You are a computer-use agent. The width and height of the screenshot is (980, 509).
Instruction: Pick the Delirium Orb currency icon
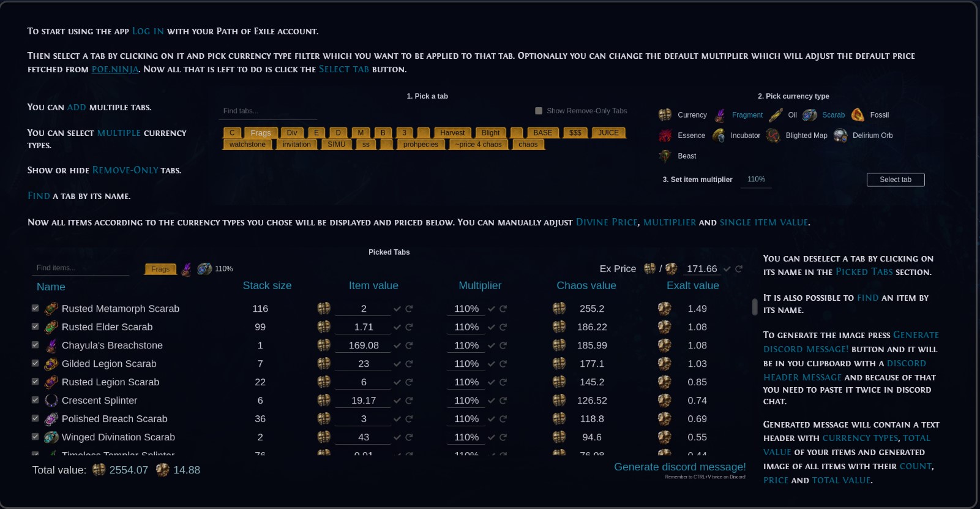840,135
